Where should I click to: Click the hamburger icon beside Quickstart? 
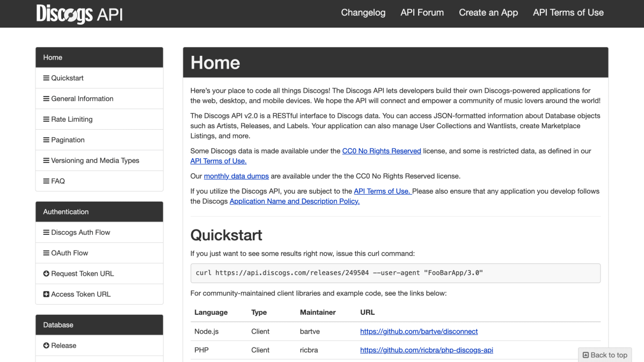pos(46,78)
